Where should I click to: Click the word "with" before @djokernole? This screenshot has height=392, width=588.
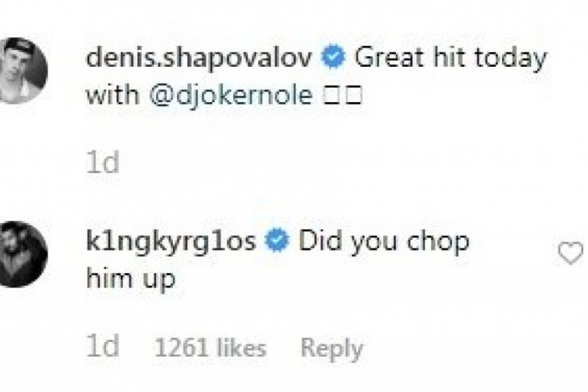coord(107,96)
